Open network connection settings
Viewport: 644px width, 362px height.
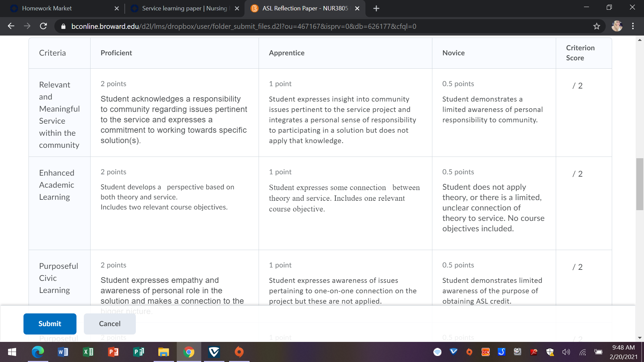[x=583, y=352]
